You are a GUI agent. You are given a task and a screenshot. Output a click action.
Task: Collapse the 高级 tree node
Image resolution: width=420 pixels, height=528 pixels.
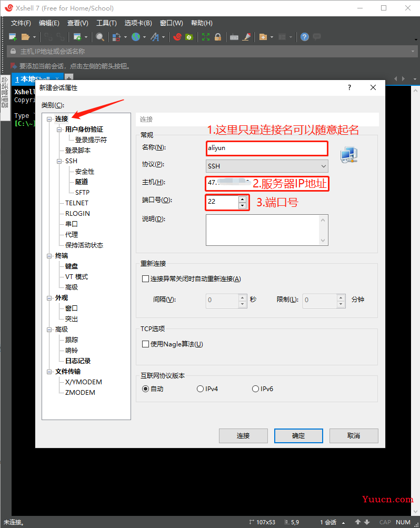(49, 330)
